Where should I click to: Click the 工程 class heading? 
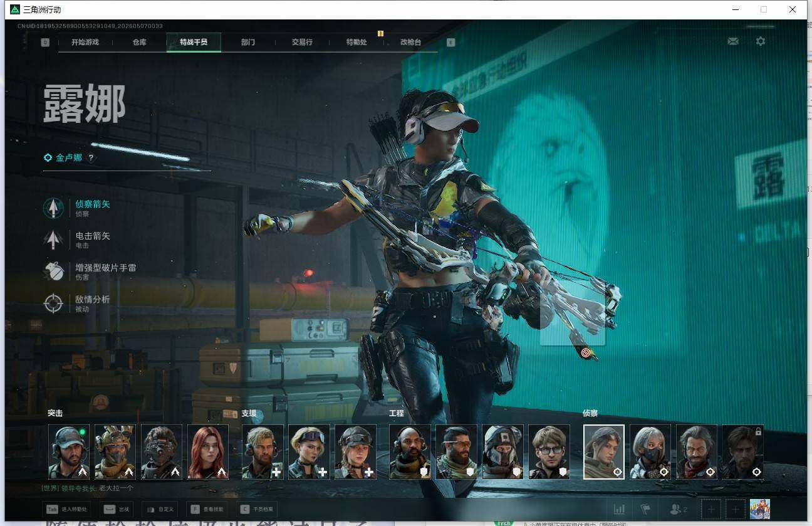[397, 414]
